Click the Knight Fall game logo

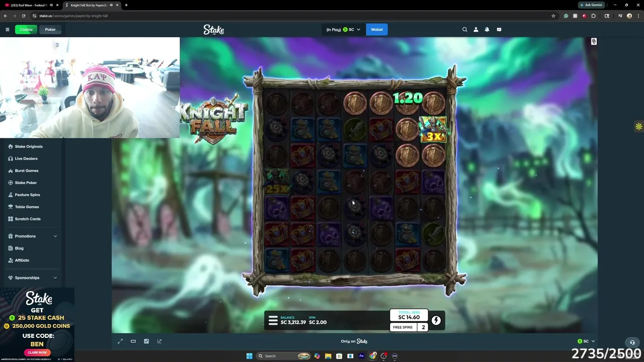point(214,119)
